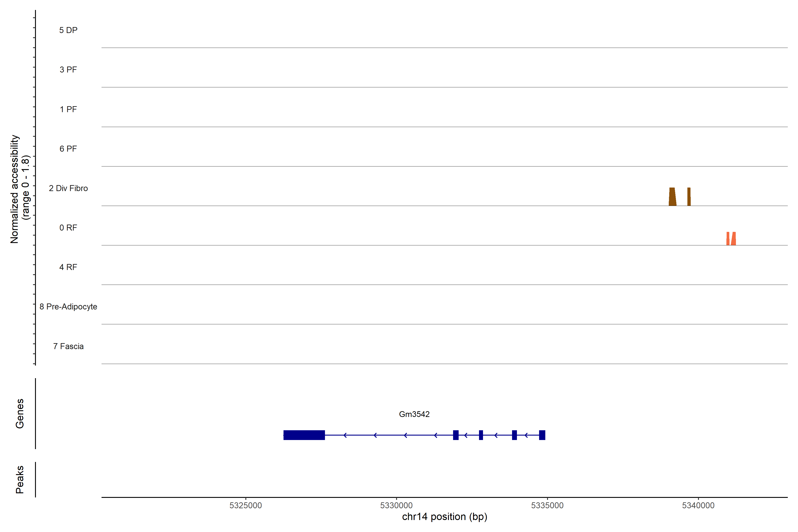Click the 2 Div Fibro track label
The image size is (798, 532).
pos(68,188)
